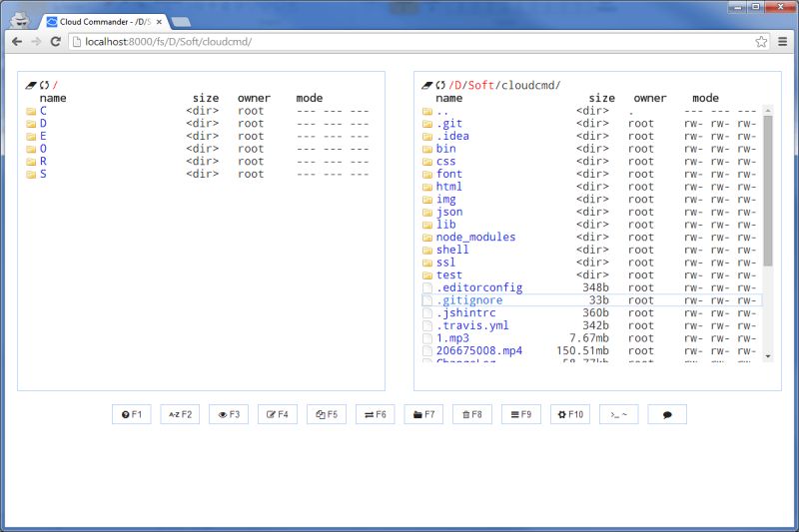Screen dimensions: 799x532
Task: Open a new browser tab
Action: (x=181, y=22)
